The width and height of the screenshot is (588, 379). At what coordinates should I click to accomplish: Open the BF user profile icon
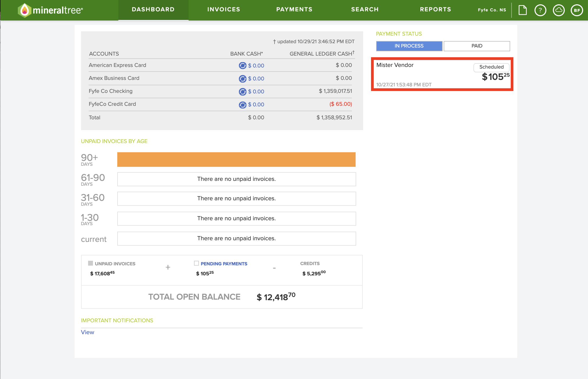(x=577, y=10)
